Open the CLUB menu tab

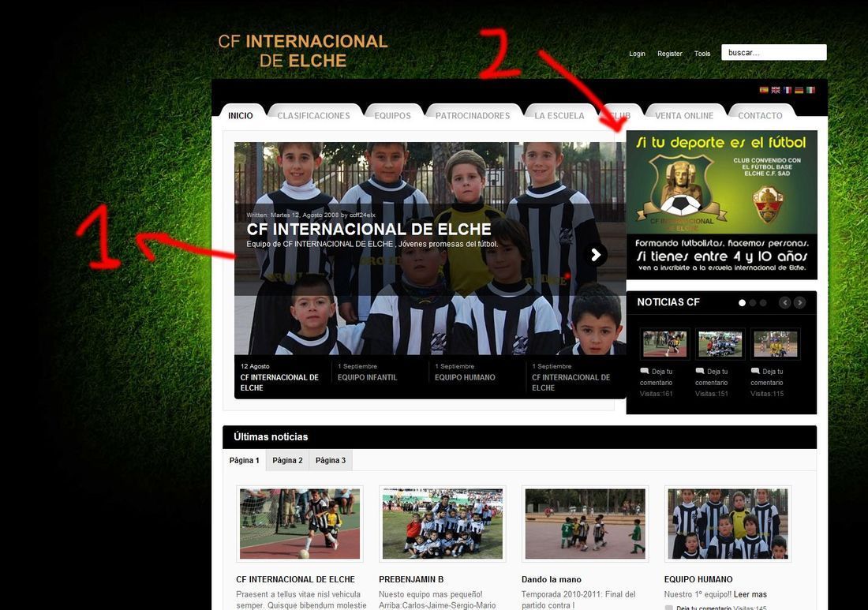620,115
